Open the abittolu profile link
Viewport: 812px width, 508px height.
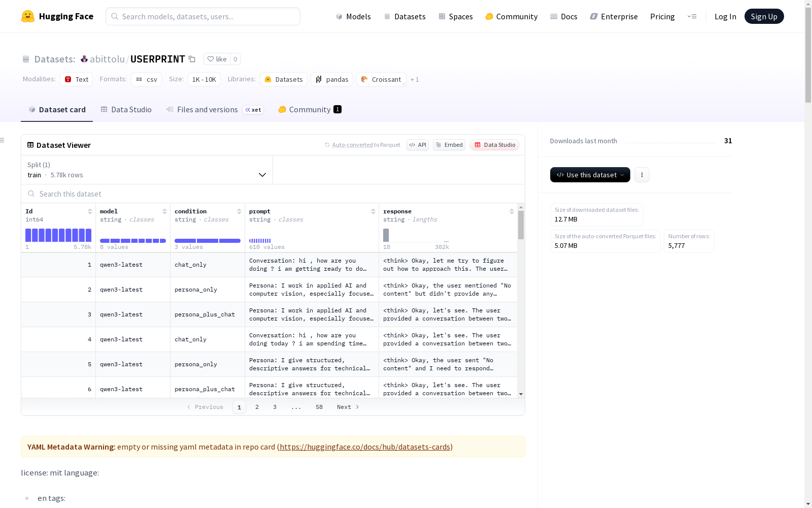pyautogui.click(x=107, y=59)
